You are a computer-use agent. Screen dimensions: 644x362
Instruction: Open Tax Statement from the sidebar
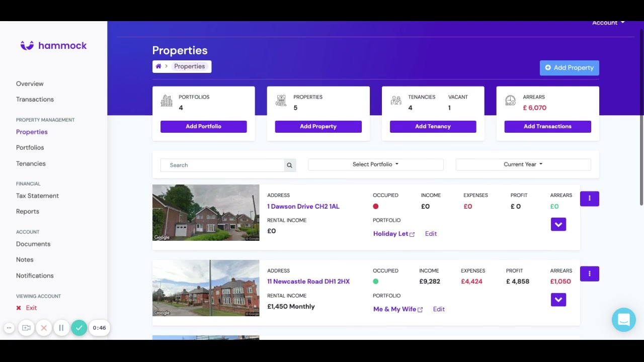point(37,196)
